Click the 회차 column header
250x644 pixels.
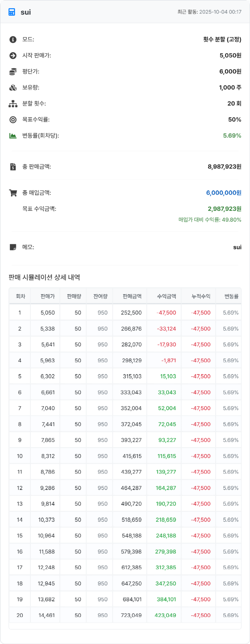click(20, 296)
